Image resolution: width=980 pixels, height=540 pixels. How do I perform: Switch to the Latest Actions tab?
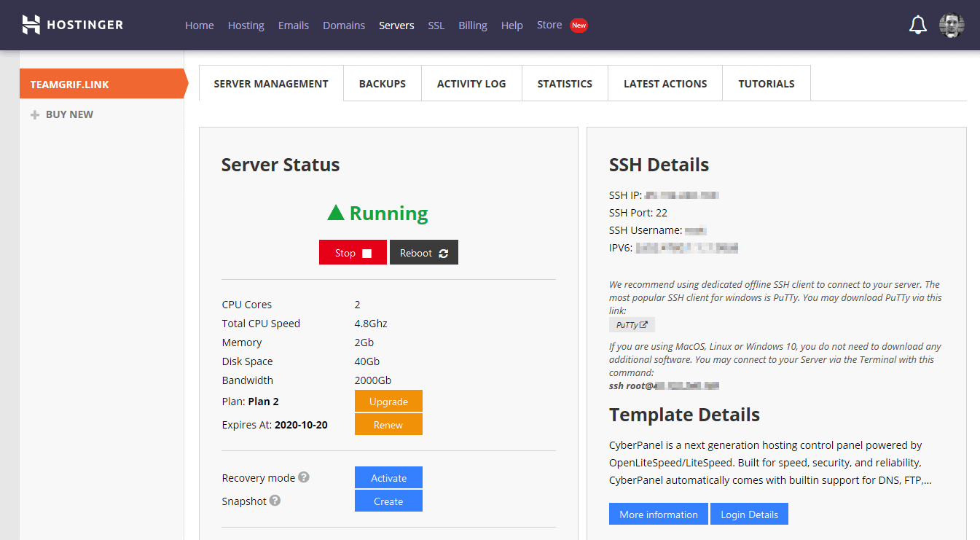(x=665, y=83)
